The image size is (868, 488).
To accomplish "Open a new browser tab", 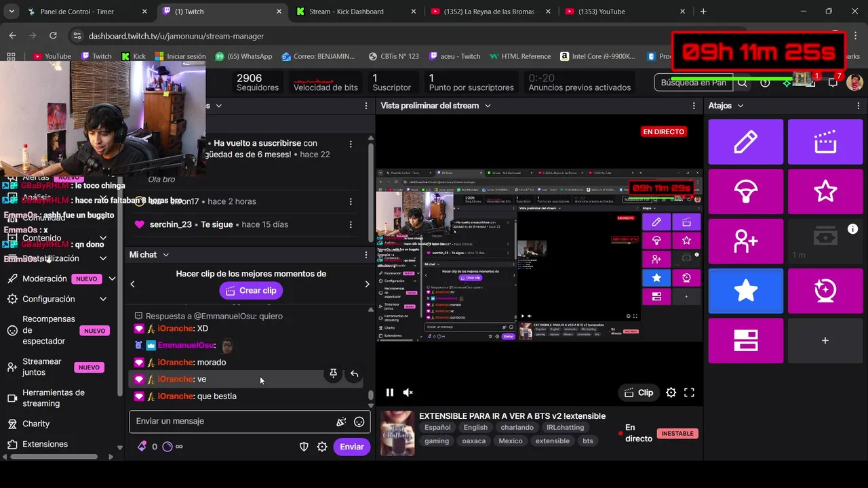I will [703, 12].
